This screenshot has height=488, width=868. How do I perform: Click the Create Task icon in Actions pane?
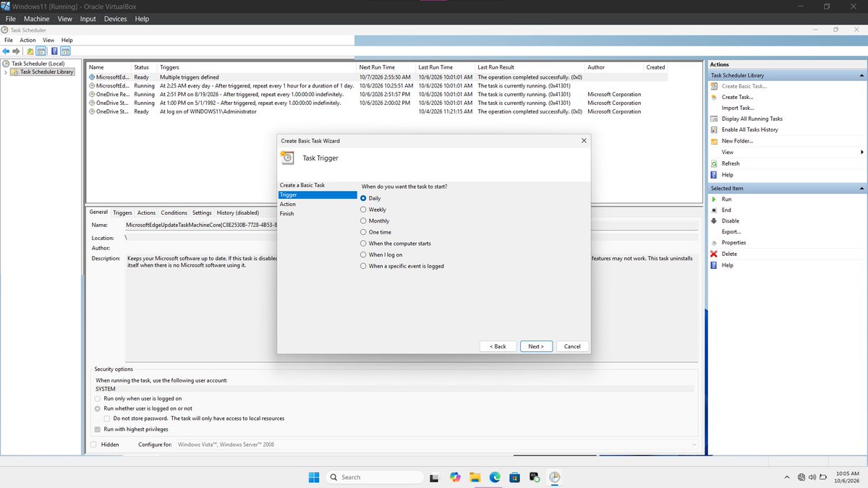tap(714, 97)
